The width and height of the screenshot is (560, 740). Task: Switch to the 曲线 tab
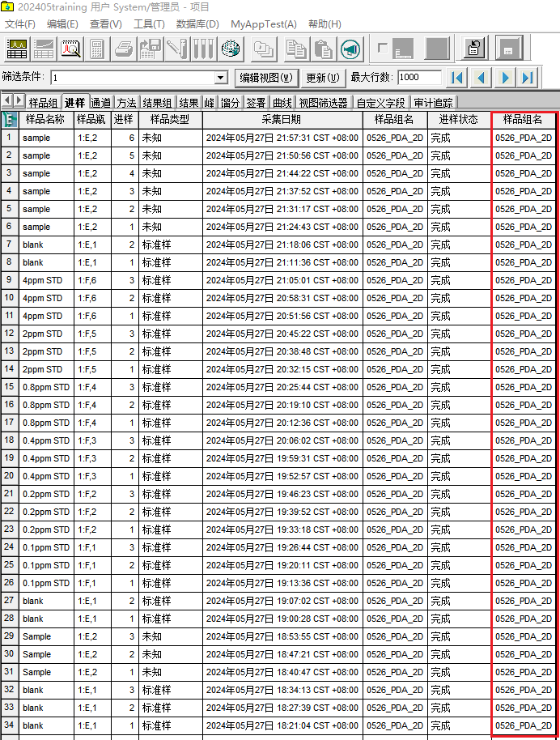coord(282,103)
